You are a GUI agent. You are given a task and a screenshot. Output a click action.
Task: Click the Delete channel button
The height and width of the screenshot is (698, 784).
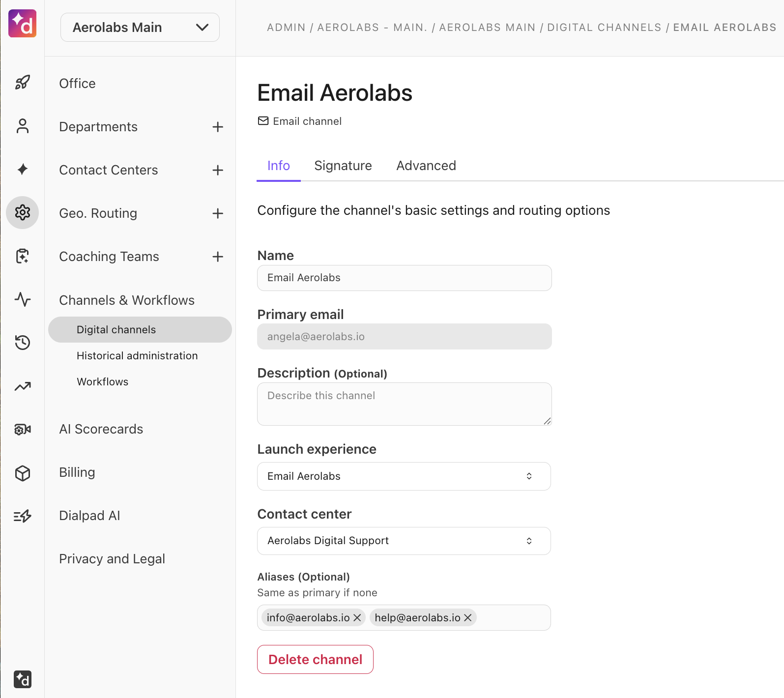point(315,660)
